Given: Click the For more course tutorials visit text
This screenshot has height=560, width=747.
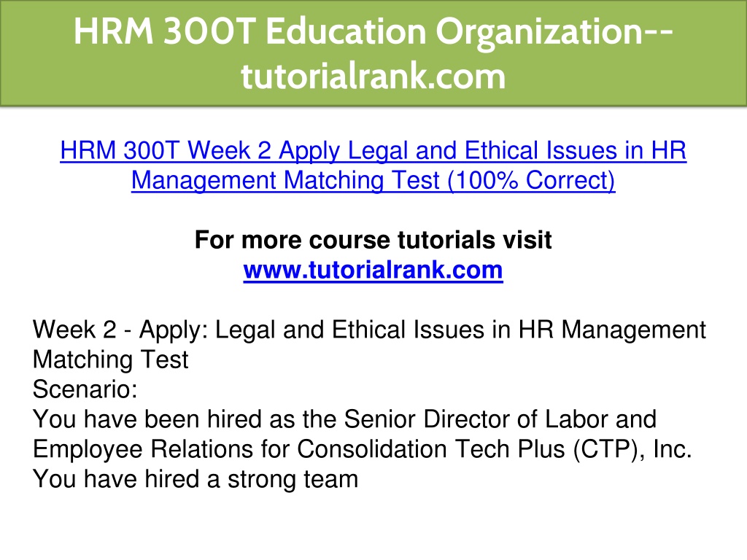Looking at the screenshot, I should click(373, 240).
